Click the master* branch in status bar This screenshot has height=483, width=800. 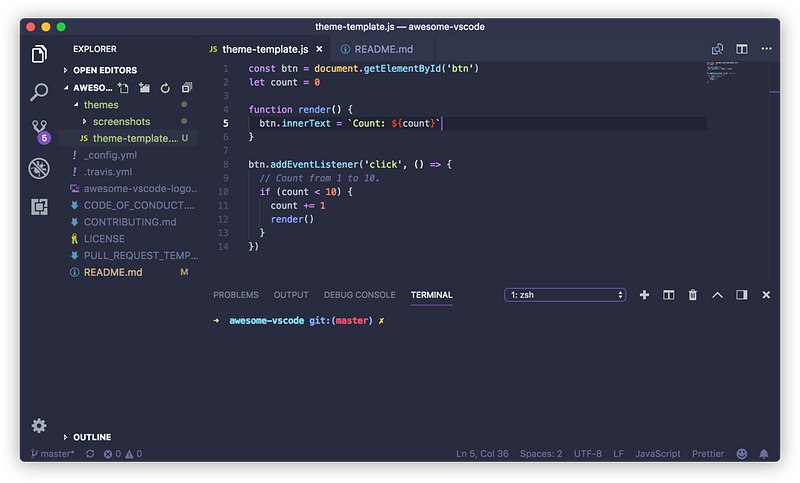52,453
